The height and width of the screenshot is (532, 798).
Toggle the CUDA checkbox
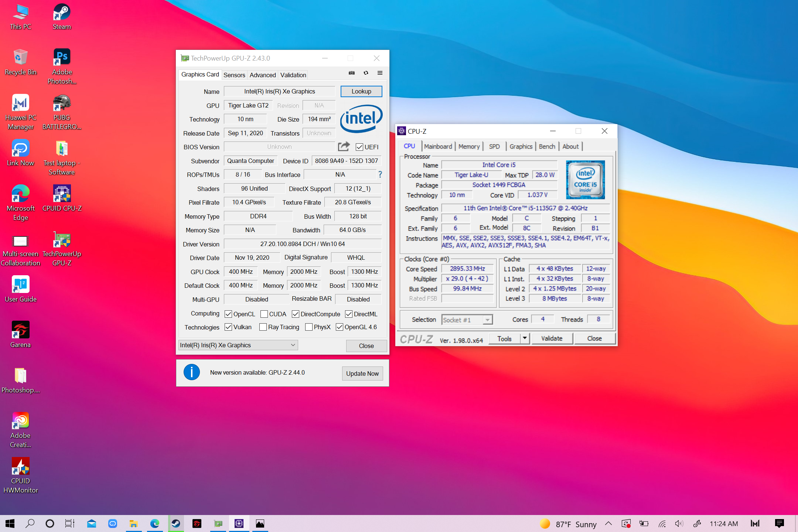(x=264, y=314)
